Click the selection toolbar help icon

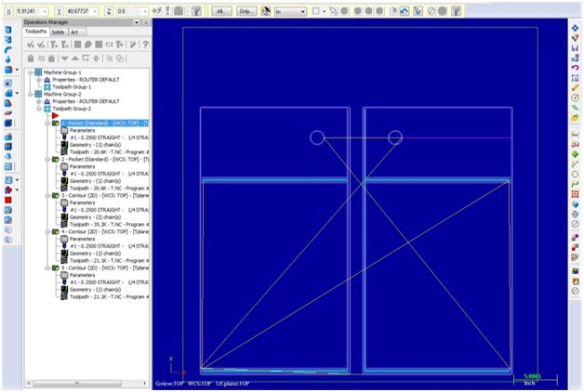point(457,11)
